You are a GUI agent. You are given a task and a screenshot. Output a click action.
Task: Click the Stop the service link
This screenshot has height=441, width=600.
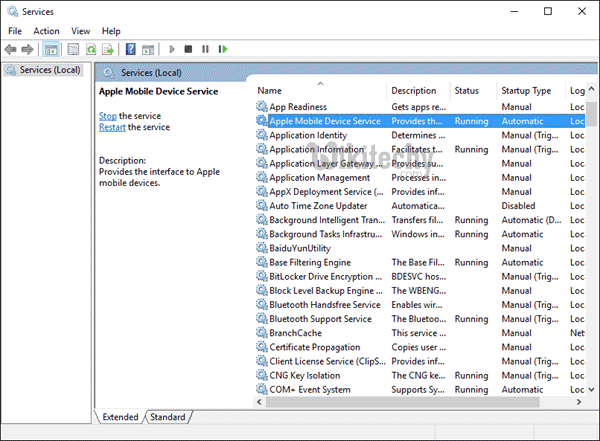pyautogui.click(x=107, y=116)
